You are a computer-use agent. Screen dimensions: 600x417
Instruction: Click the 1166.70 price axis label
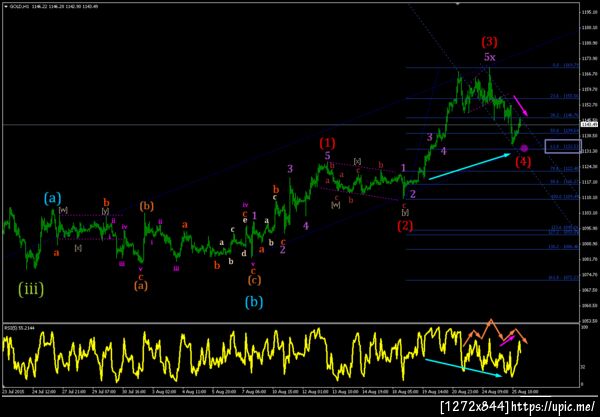click(589, 73)
